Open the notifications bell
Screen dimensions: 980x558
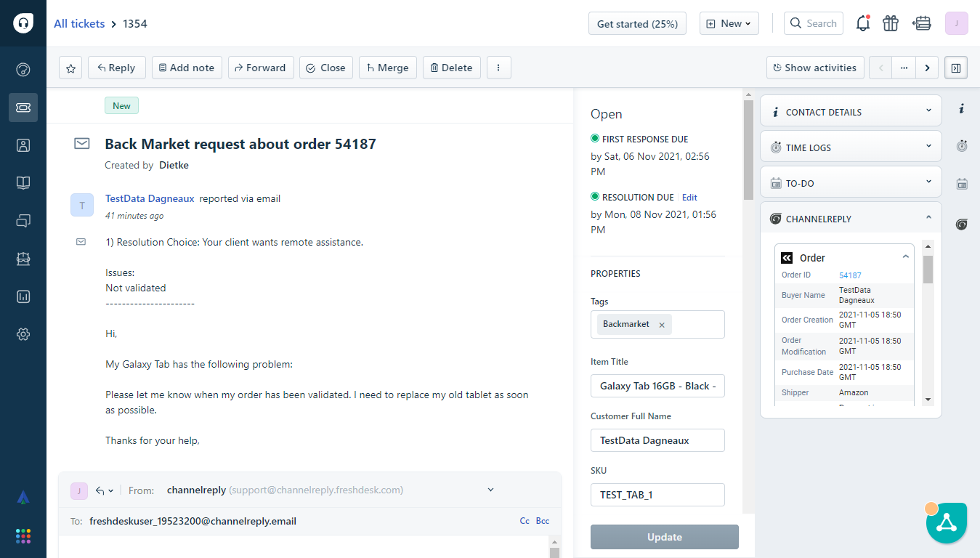click(x=863, y=23)
